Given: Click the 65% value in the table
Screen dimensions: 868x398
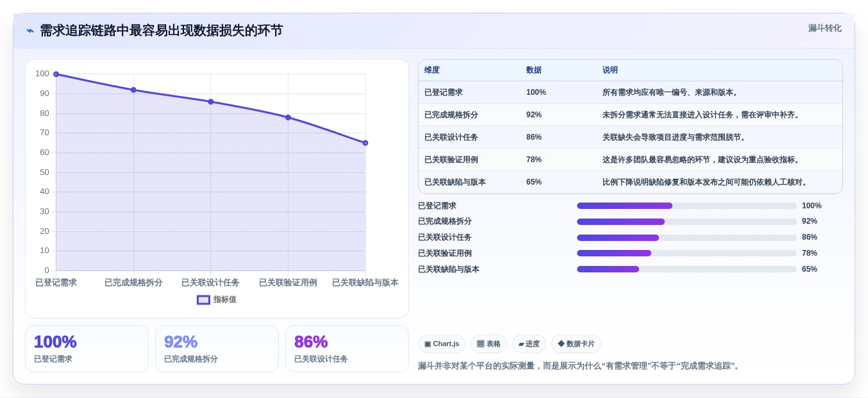Looking at the screenshot, I should pyautogui.click(x=534, y=182).
